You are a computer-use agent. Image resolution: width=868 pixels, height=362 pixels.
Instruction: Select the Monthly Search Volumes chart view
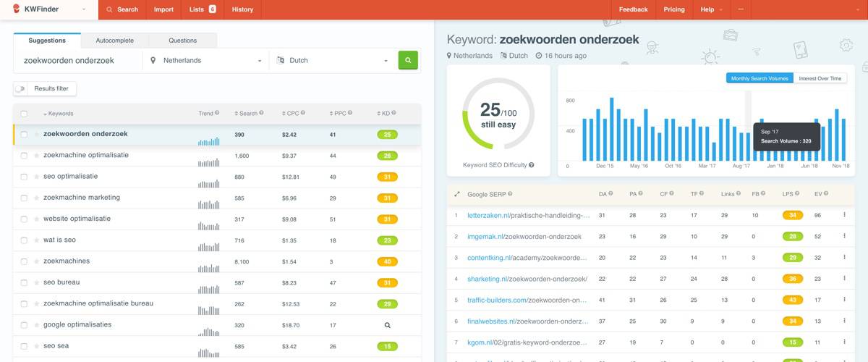click(759, 78)
